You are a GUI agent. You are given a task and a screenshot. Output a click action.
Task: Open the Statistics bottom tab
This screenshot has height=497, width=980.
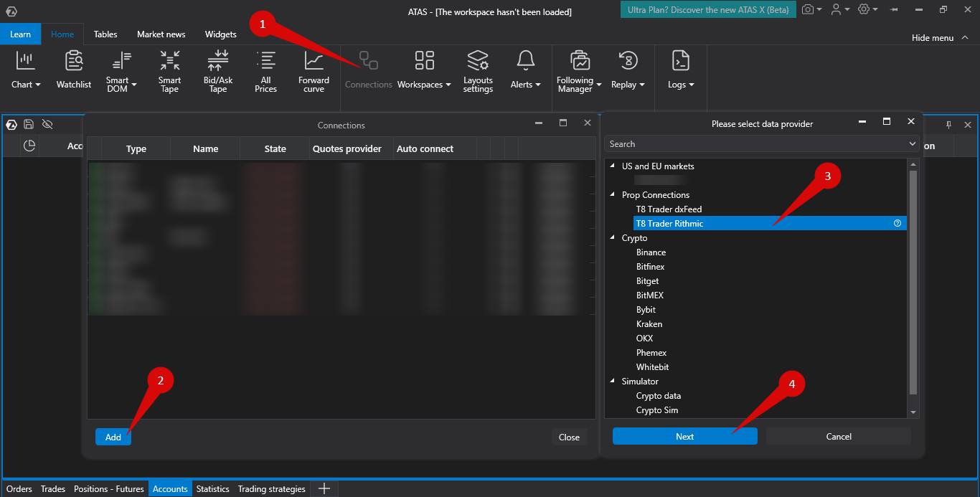click(x=213, y=488)
